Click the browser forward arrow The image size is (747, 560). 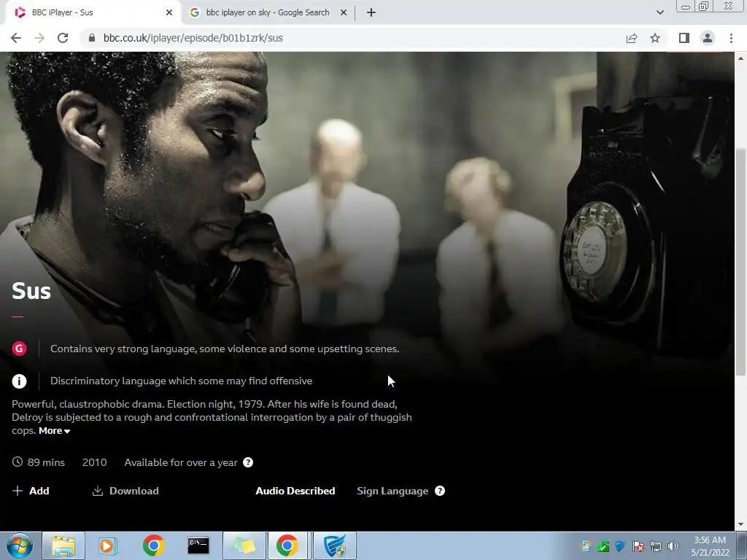[39, 38]
